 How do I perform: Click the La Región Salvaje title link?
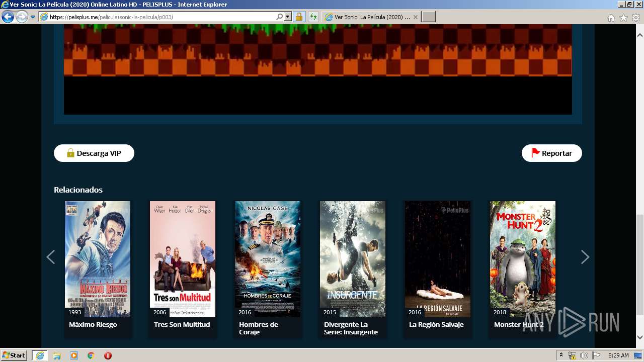436,325
